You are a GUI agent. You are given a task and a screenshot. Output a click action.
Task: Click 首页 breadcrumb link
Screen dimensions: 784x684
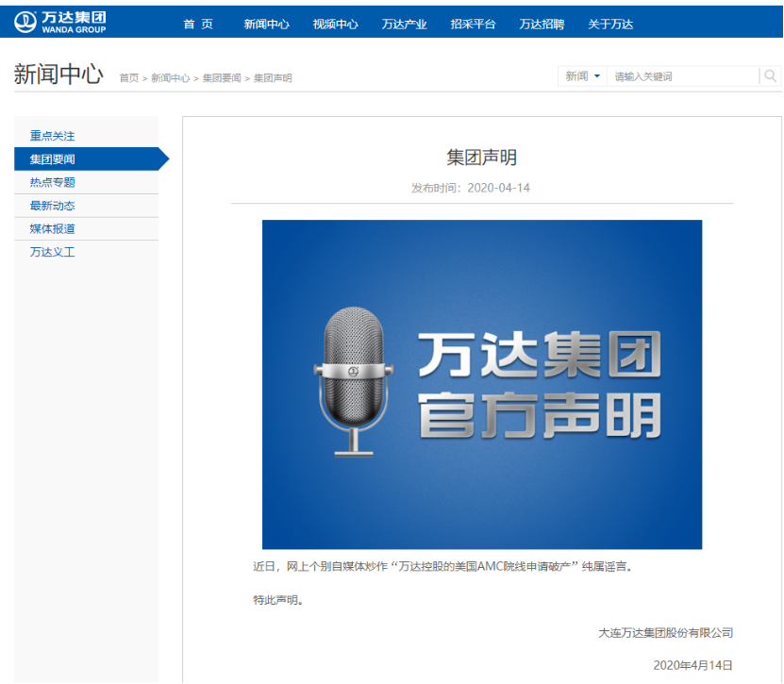pos(129,78)
